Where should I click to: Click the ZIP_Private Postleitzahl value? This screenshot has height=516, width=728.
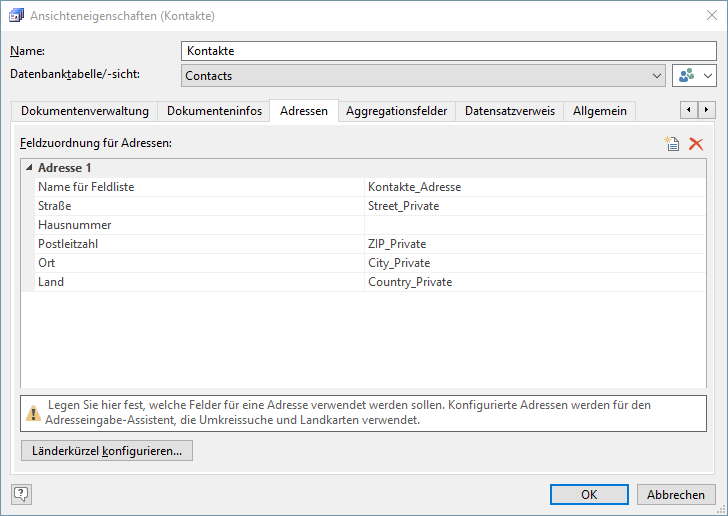(x=535, y=244)
